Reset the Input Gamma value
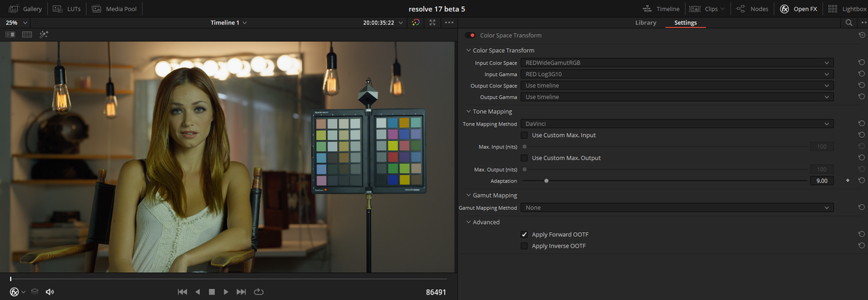Image resolution: width=868 pixels, height=300 pixels. 861,74
